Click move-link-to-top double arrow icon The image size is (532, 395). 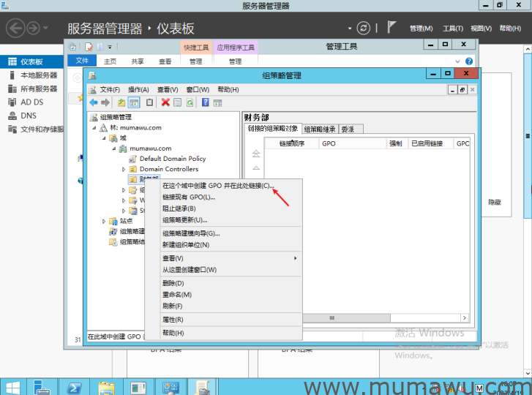[256, 154]
